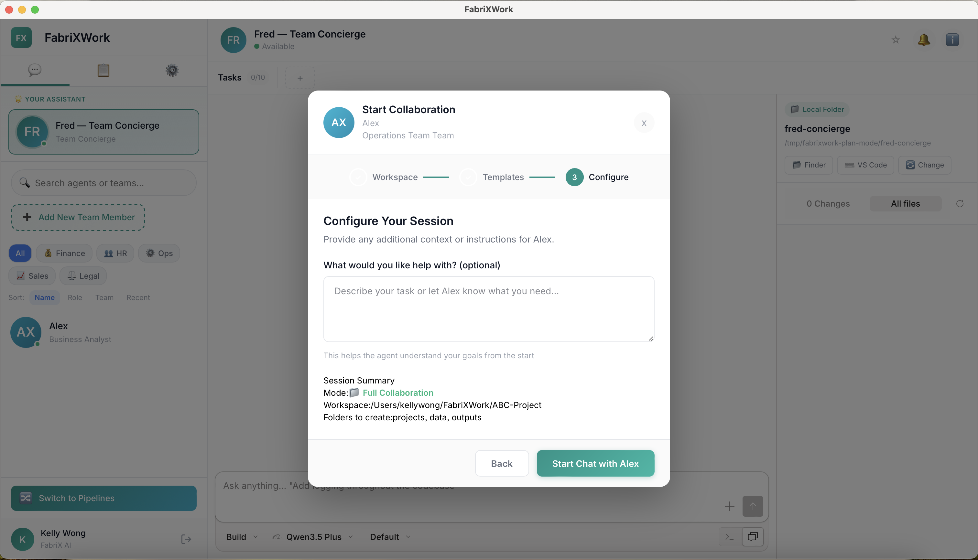This screenshot has height=560, width=978.
Task: Open the chat speech bubble tab icon
Action: 34,70
